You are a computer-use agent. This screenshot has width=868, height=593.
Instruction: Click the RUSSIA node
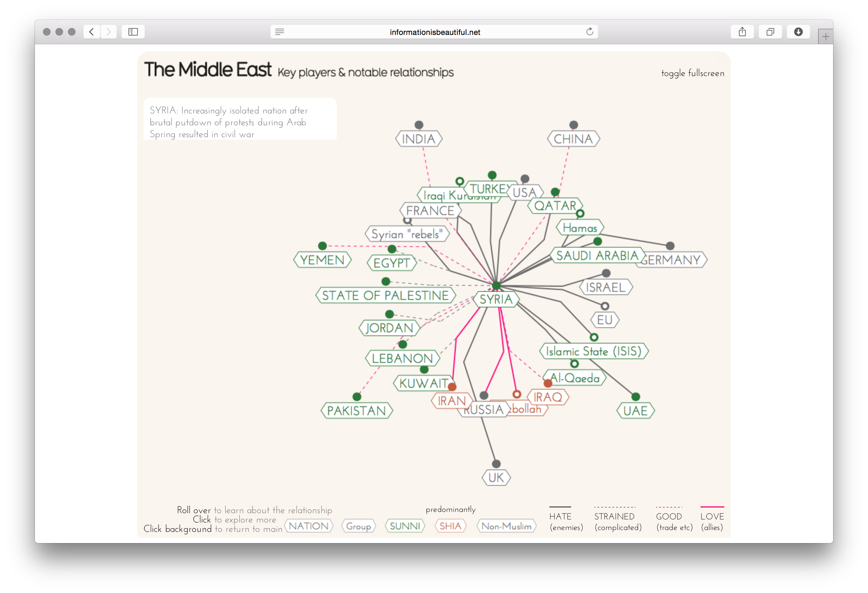click(484, 409)
